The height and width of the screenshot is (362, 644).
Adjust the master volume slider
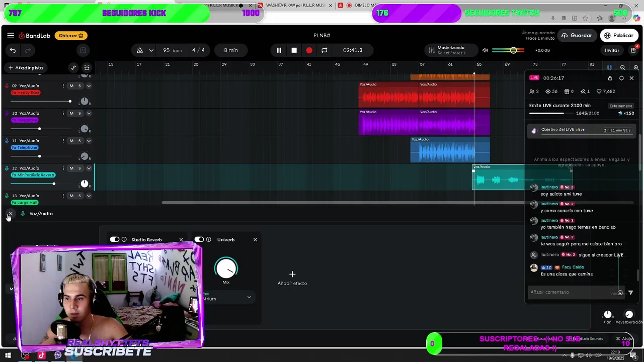[508, 50]
